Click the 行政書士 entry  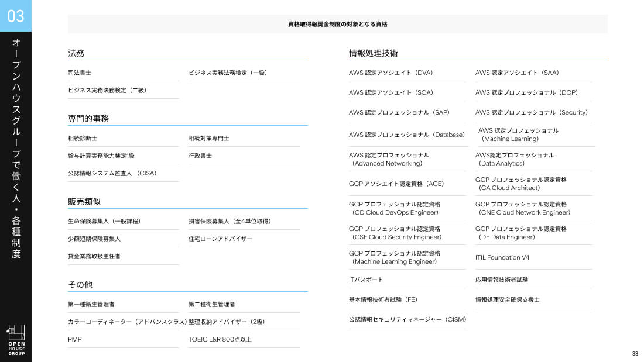pyautogui.click(x=200, y=156)
